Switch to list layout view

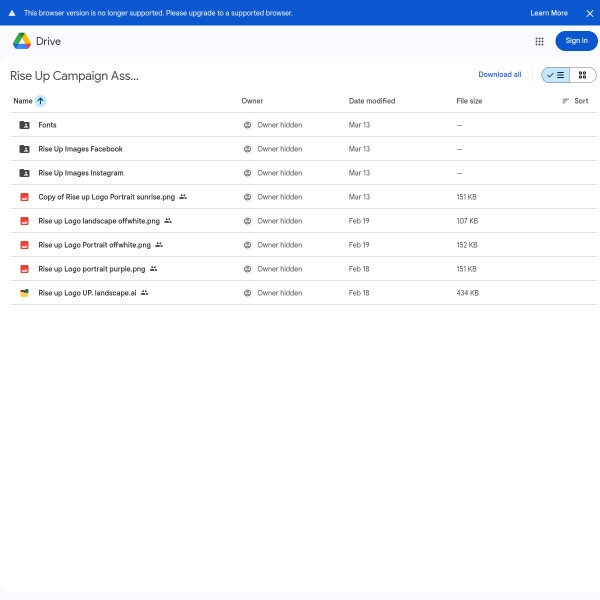[556, 75]
